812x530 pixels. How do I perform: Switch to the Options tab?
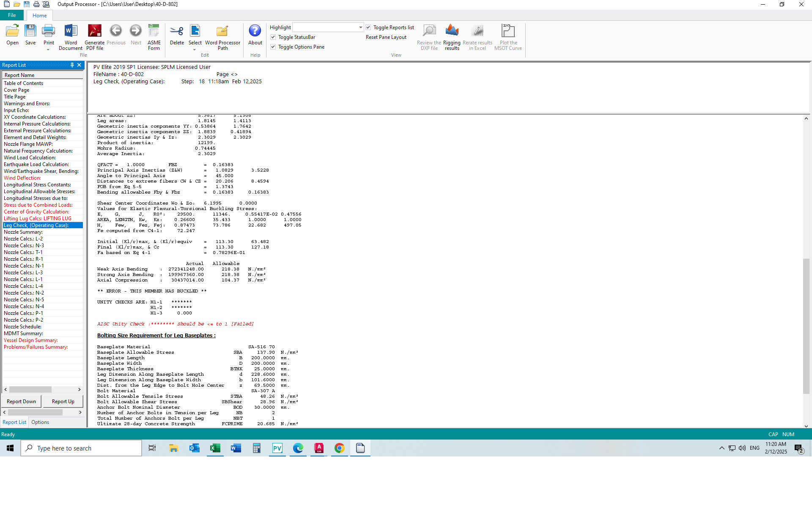40,422
